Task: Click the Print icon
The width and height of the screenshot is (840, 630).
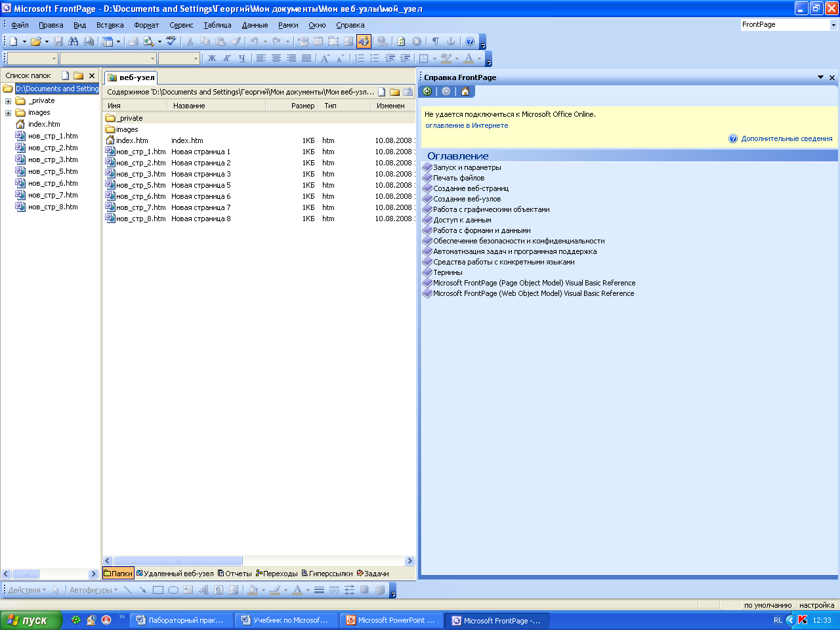Action: pos(133,41)
